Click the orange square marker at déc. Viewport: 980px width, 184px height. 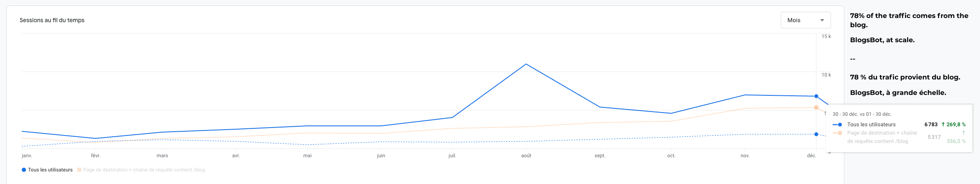point(816,107)
